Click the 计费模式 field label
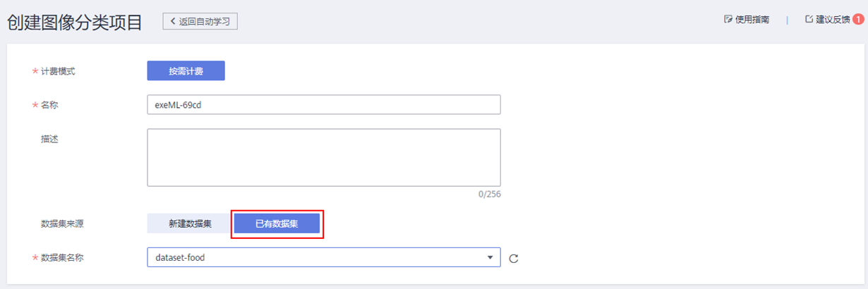Screen dimensions: 868x289 pyautogui.click(x=58, y=71)
